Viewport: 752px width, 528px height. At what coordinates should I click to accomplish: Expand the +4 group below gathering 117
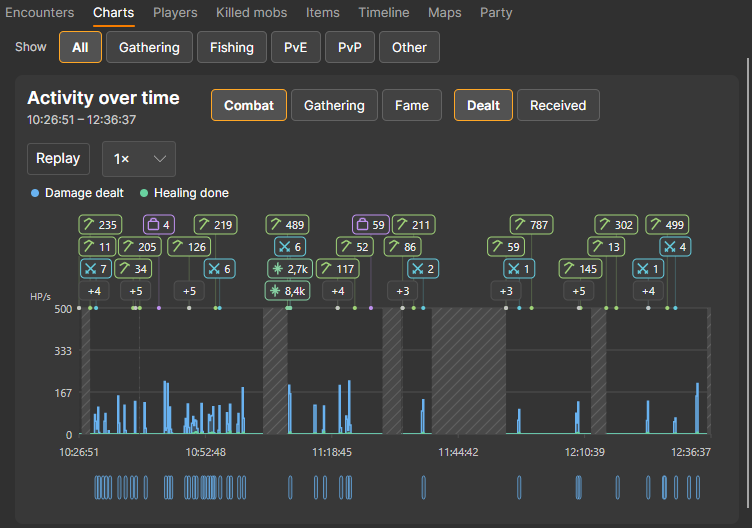(338, 291)
